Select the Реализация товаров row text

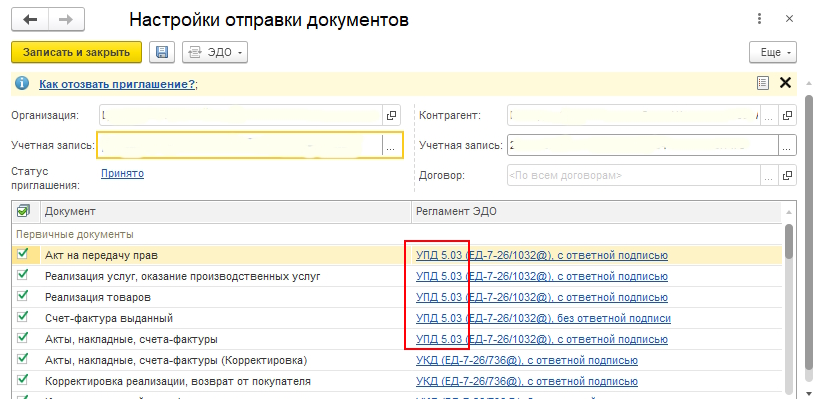[98, 297]
